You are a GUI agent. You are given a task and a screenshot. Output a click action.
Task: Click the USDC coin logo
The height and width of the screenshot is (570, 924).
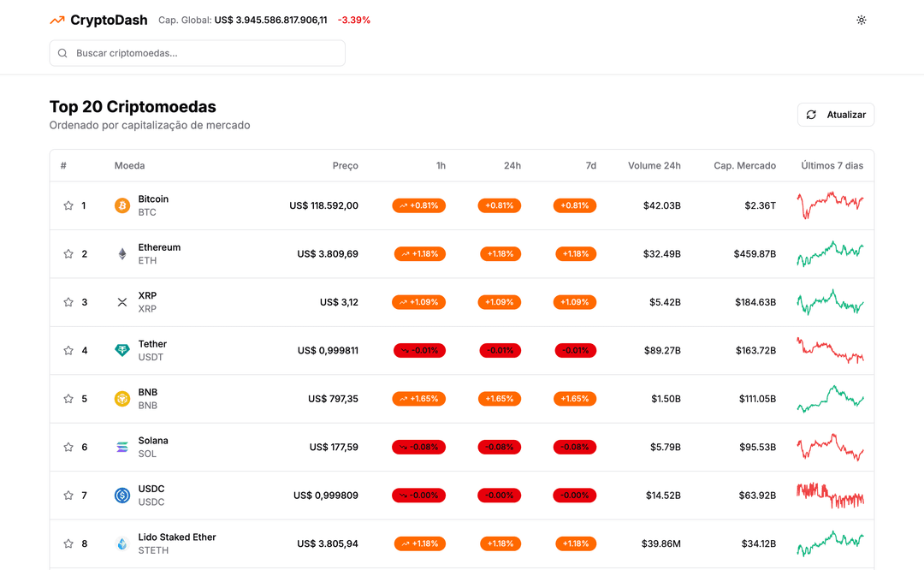pos(122,496)
